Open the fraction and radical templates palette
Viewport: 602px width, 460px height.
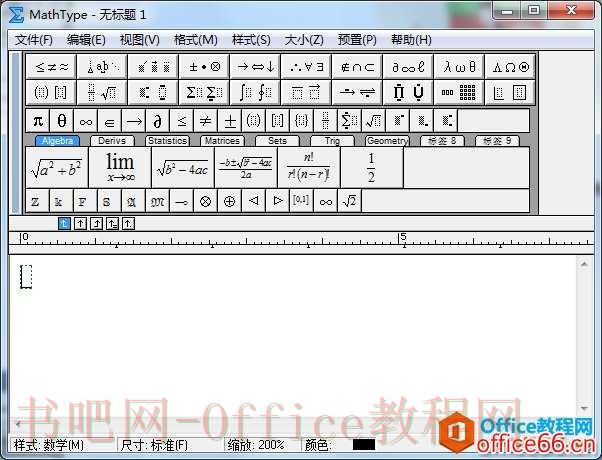click(102, 92)
